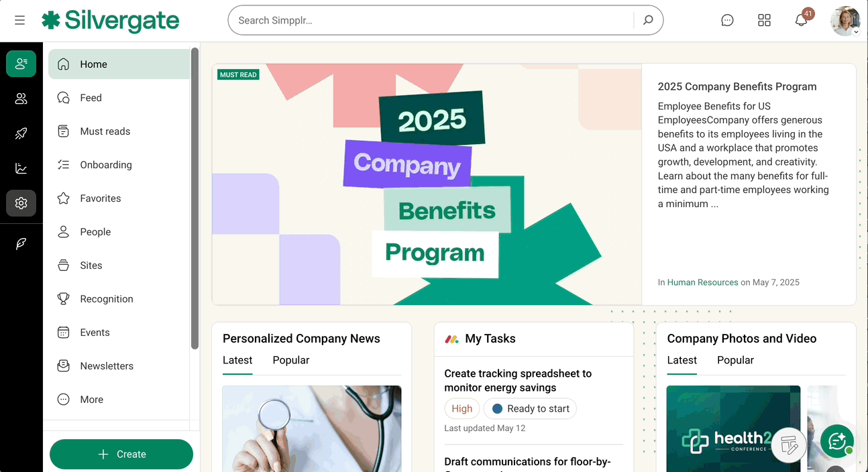Screen dimensions: 868x472
Task: Expand the More item in navigation menu
Action: pos(93,399)
